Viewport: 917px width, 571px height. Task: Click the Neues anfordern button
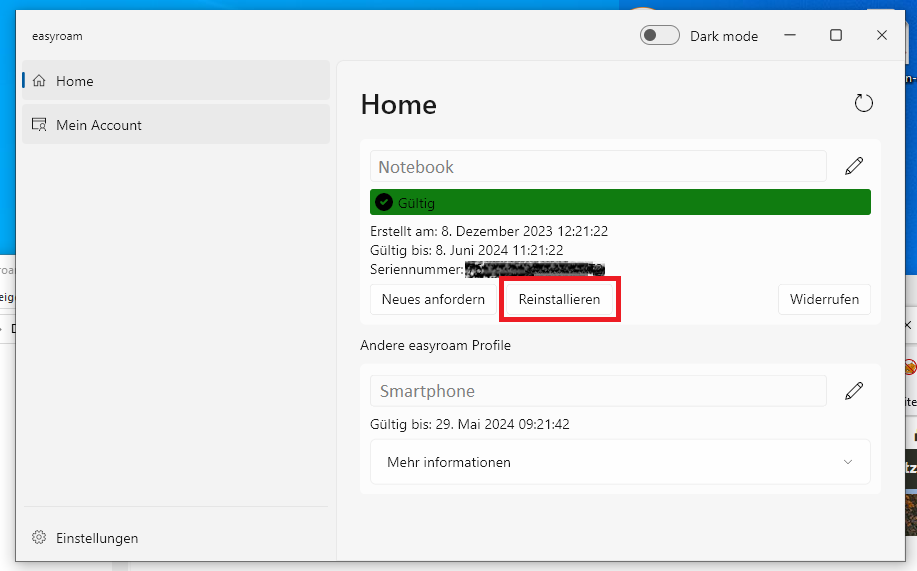433,299
